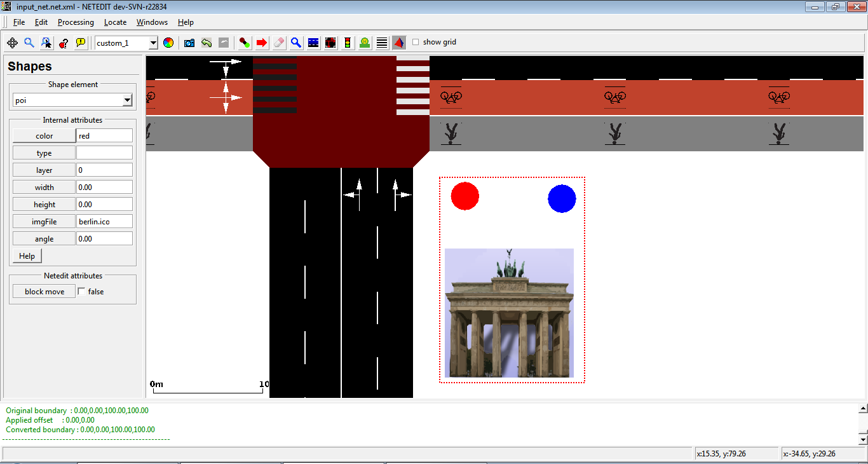This screenshot has width=868, height=464.
Task: Click the message log scroll down arrow
Action: pos(862,439)
